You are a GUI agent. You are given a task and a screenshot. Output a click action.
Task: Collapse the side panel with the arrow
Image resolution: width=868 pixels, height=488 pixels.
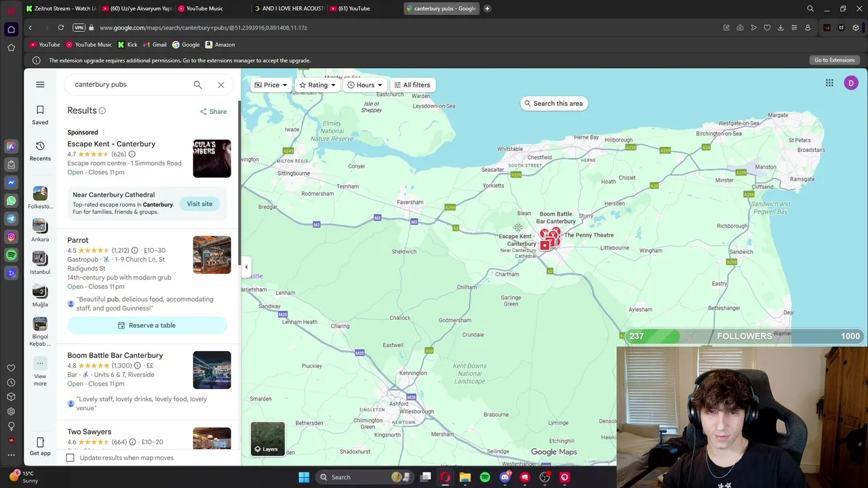[x=246, y=267]
